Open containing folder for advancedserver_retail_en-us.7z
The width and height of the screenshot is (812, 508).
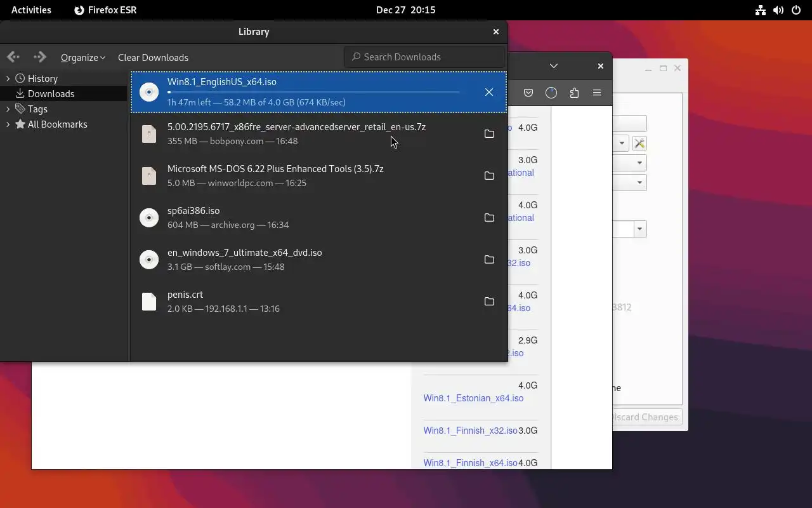click(489, 134)
